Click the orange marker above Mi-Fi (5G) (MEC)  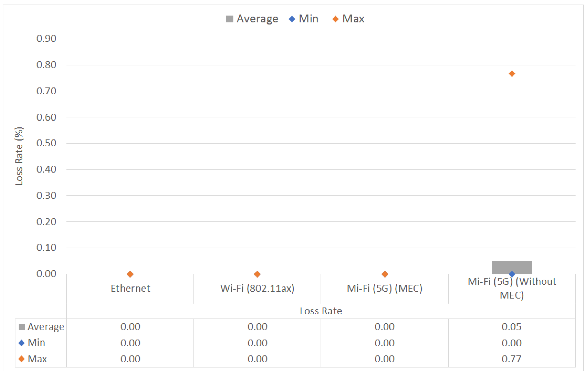[385, 274]
